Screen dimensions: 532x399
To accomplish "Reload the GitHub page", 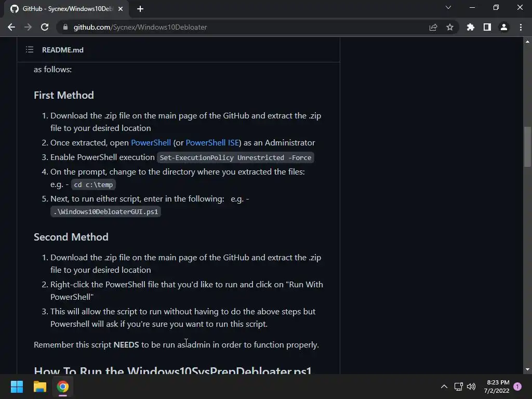I will [x=45, y=27].
